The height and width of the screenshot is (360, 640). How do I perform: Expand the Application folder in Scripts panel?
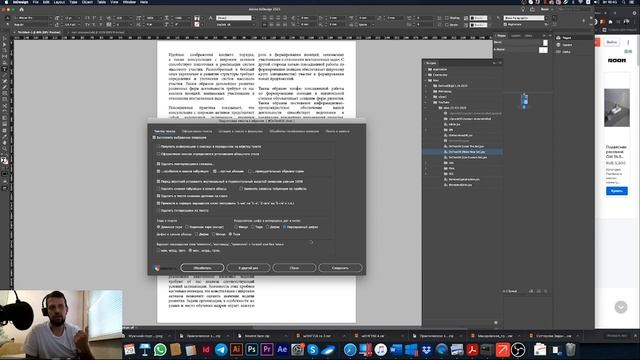(x=426, y=69)
